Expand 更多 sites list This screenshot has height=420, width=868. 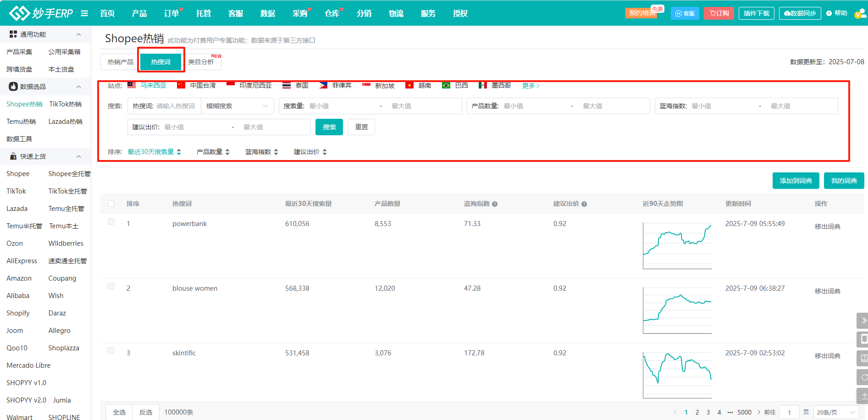(x=531, y=86)
